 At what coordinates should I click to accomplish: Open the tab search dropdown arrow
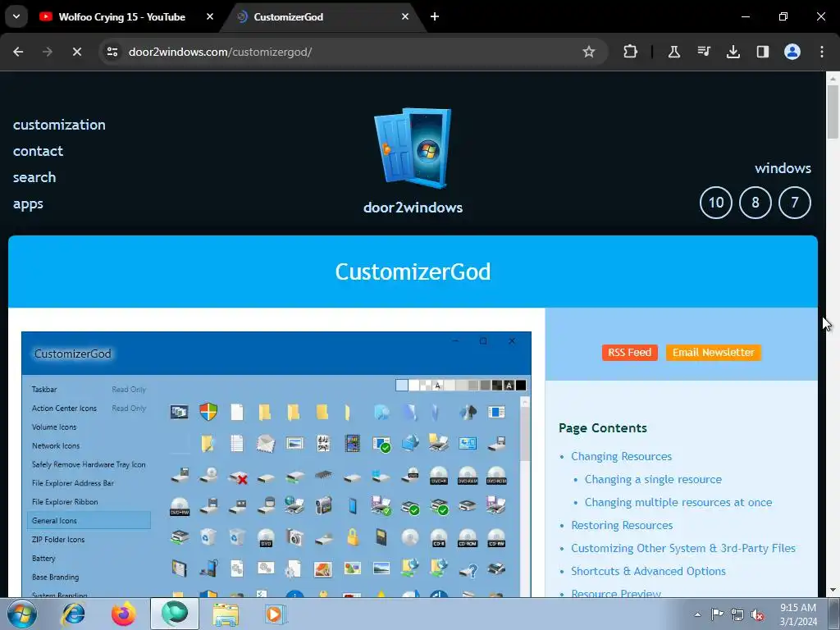pos(16,16)
